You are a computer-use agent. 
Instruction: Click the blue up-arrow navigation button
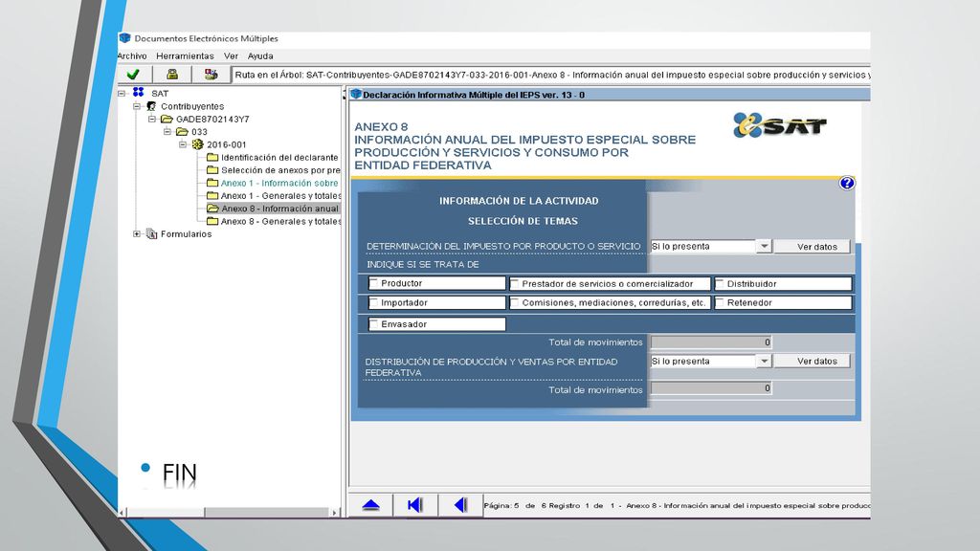pyautogui.click(x=370, y=505)
